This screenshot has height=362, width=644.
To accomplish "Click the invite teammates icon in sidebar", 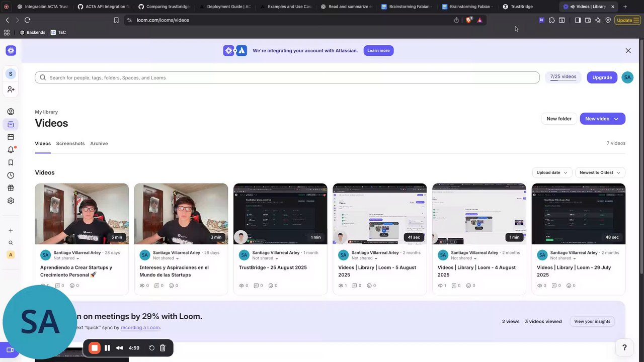I will click(11, 89).
